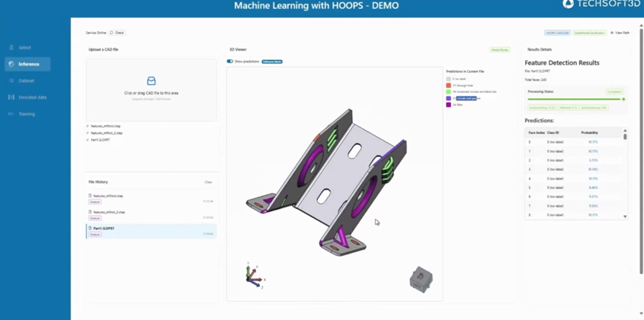The height and width of the screenshot is (320, 644).
Task: Click the predictions table row for face 8
Action: 573,215
